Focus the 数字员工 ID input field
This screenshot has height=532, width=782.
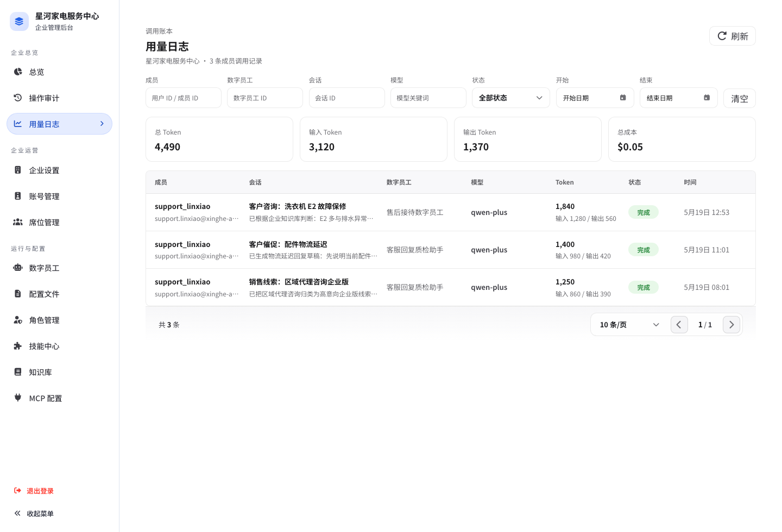(x=264, y=98)
